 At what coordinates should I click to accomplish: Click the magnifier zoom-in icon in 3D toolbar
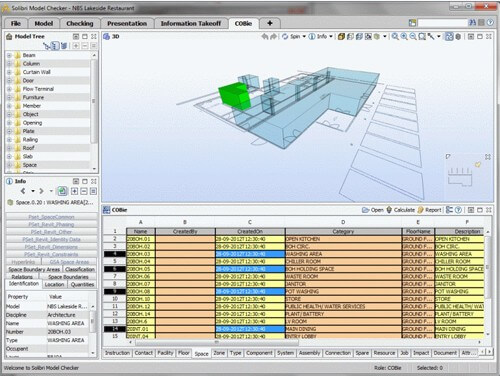pos(404,36)
